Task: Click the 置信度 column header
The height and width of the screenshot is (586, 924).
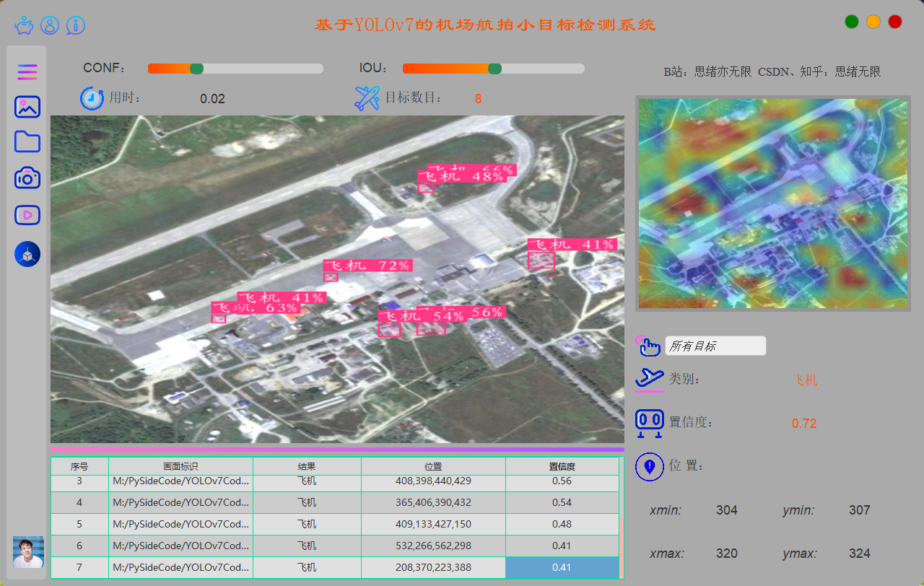Action: [x=562, y=467]
